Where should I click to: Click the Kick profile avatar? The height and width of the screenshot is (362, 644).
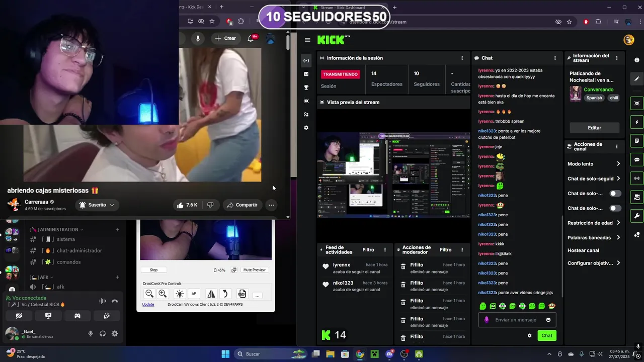click(628, 40)
